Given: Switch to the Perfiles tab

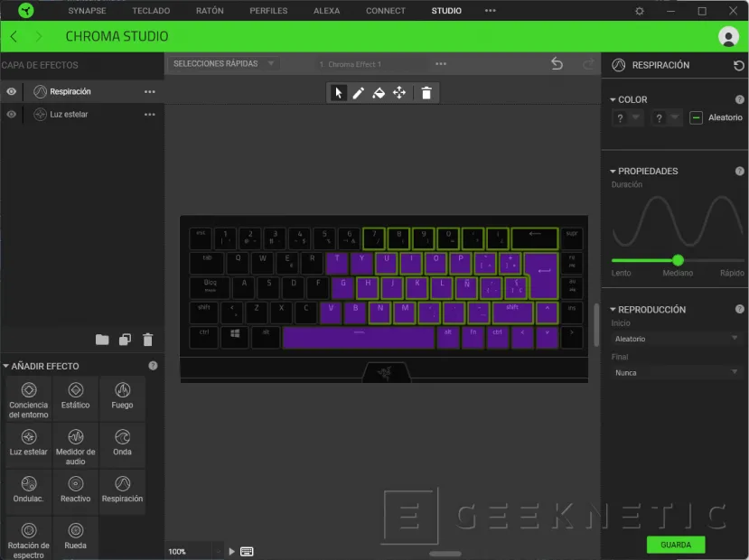Looking at the screenshot, I should pos(268,11).
